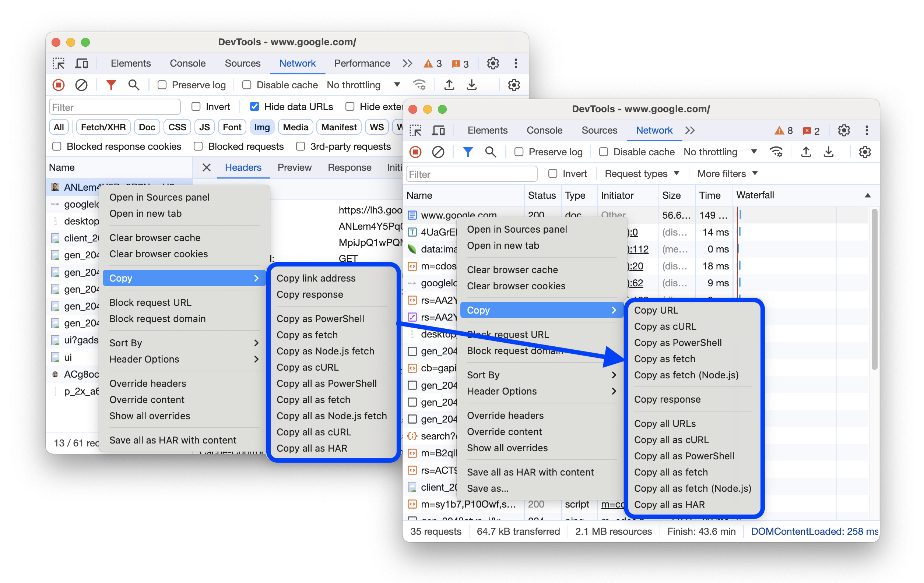The image size is (924, 583).
Task: Open the Request types dropdown filter
Action: tap(641, 174)
